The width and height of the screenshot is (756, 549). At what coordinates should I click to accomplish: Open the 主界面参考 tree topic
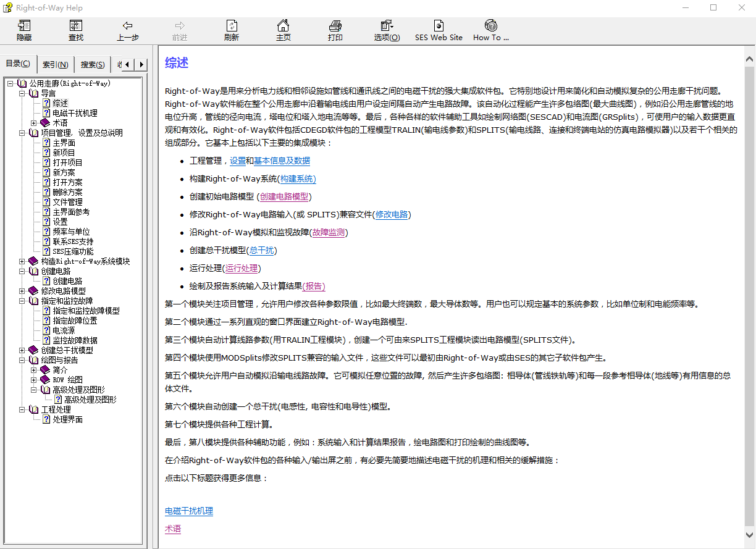click(x=71, y=212)
